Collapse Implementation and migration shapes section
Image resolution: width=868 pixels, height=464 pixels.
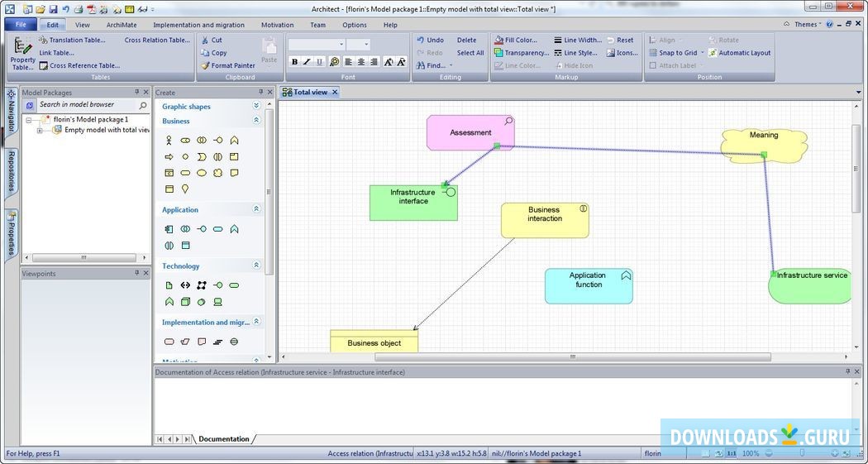pos(256,322)
